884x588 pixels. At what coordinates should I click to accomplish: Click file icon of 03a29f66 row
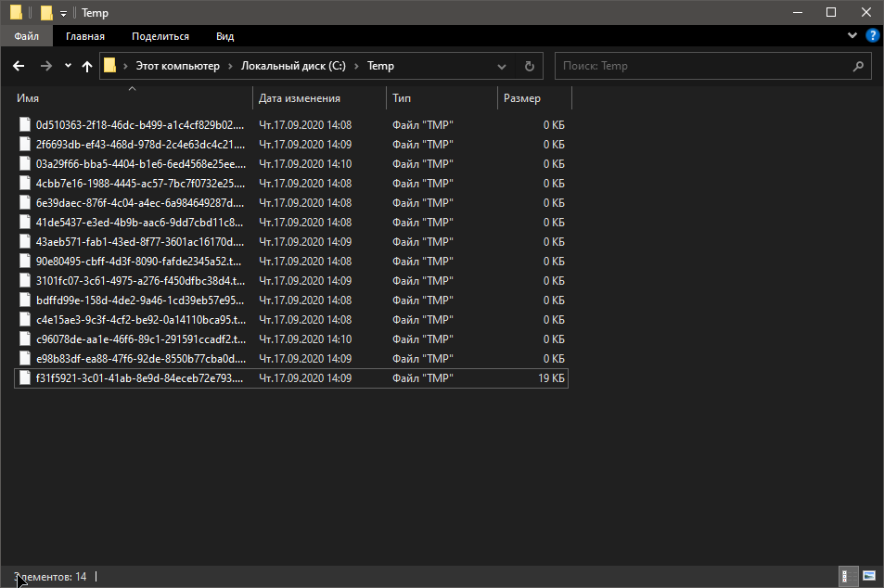point(25,163)
